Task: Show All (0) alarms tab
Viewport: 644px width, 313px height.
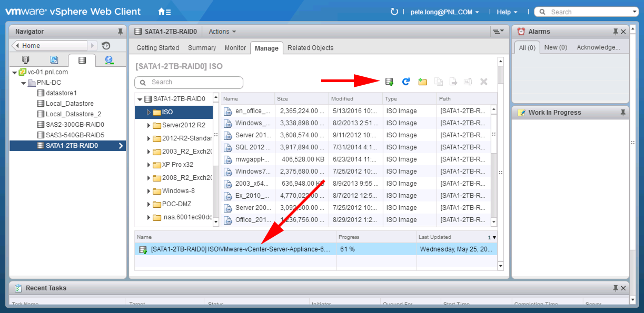Action: [527, 47]
